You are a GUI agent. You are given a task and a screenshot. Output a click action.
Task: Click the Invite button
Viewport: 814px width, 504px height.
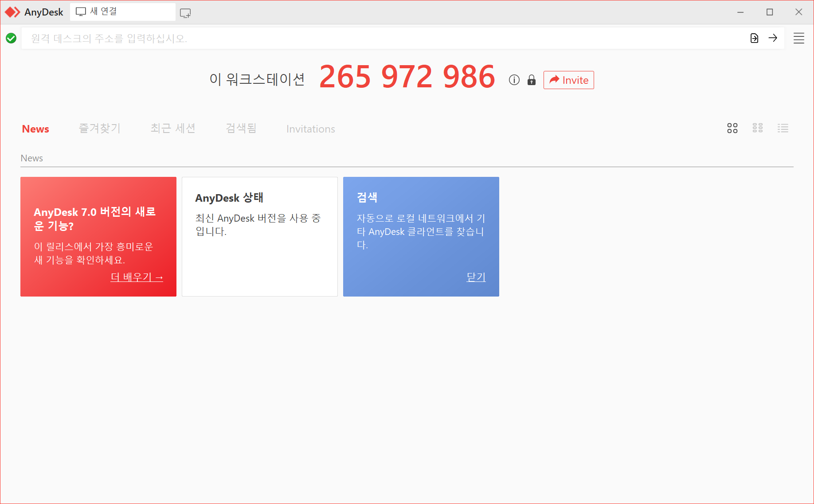click(x=569, y=80)
